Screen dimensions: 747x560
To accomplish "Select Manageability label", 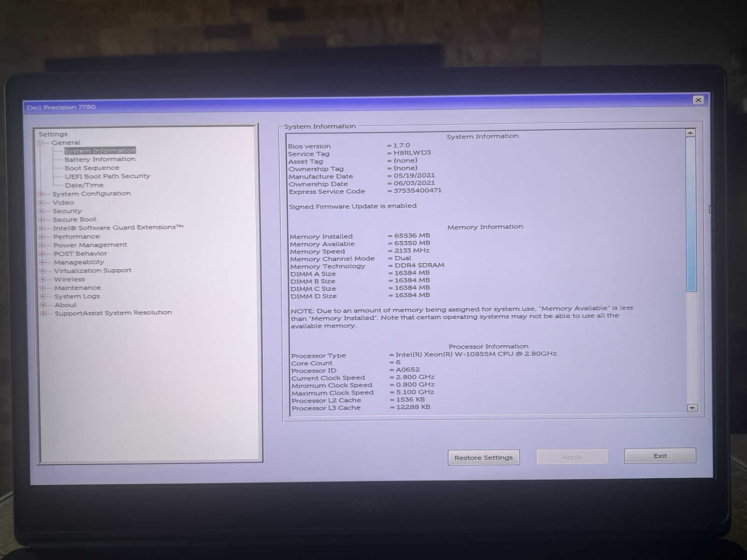I will 79,262.
